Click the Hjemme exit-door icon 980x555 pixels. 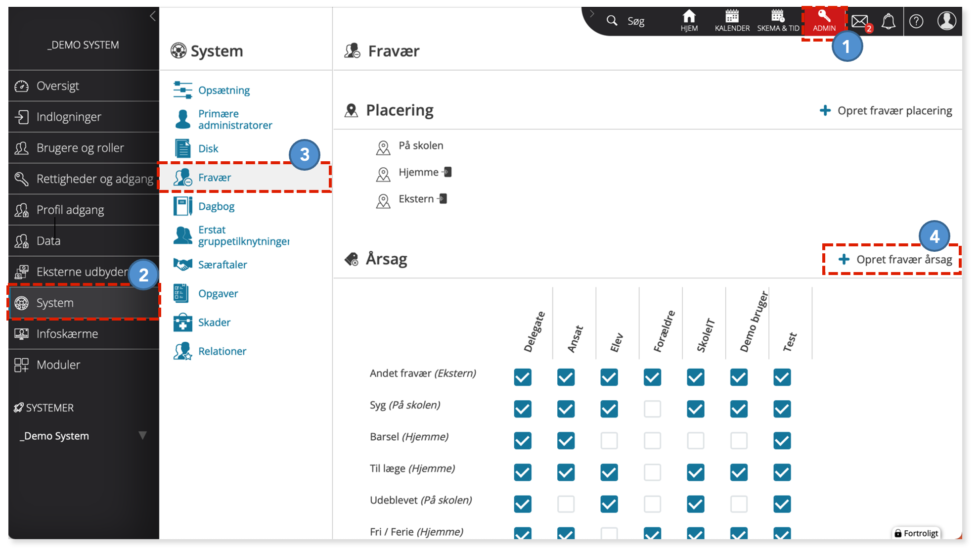coord(446,172)
